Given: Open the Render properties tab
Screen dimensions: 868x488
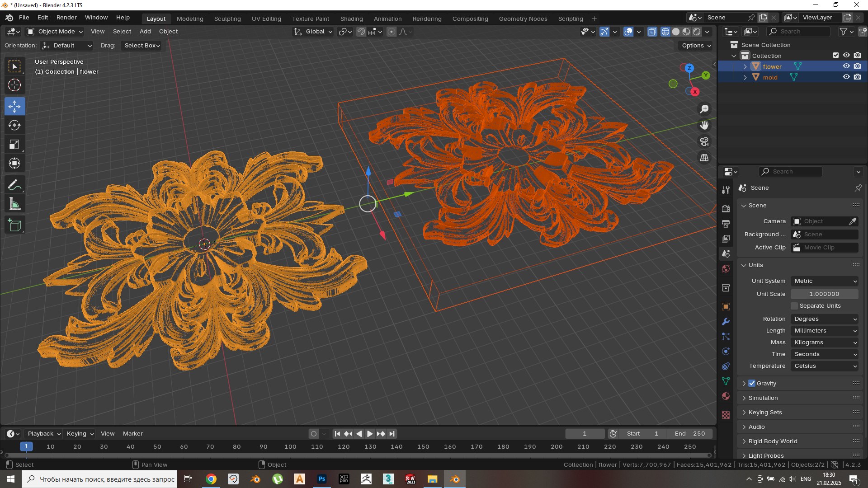Looking at the screenshot, I should coord(726,209).
